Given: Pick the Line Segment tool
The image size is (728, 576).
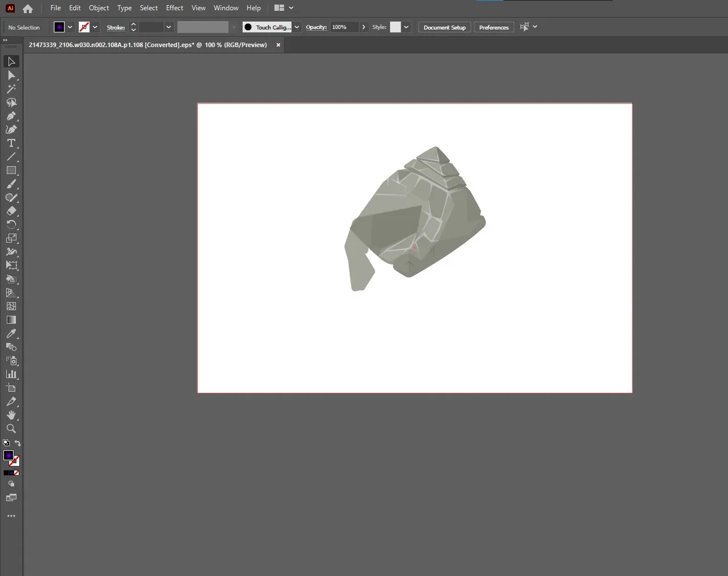Looking at the screenshot, I should 11,157.
